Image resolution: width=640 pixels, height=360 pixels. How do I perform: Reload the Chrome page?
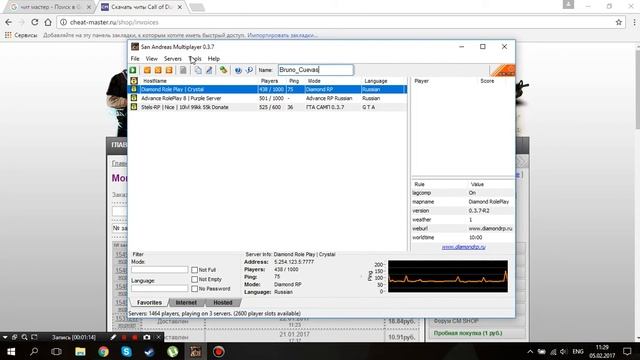35,22
